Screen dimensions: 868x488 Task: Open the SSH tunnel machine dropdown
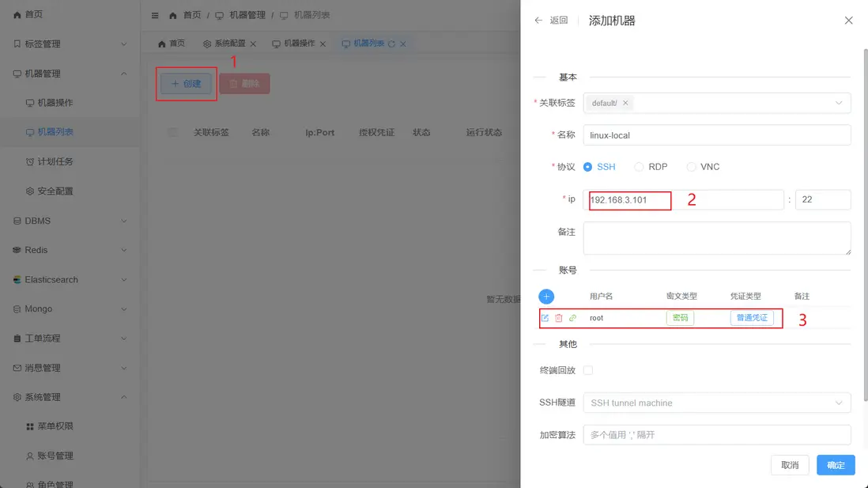tap(717, 403)
